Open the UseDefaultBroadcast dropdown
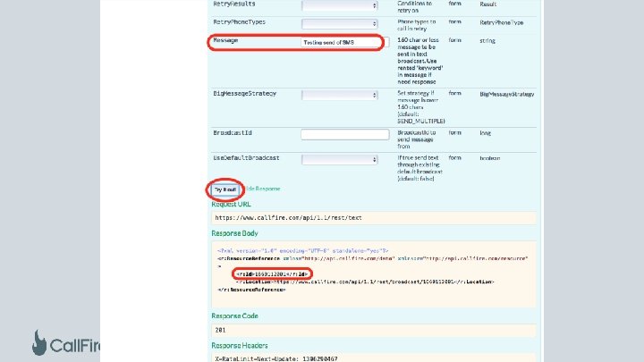 pos(339,159)
